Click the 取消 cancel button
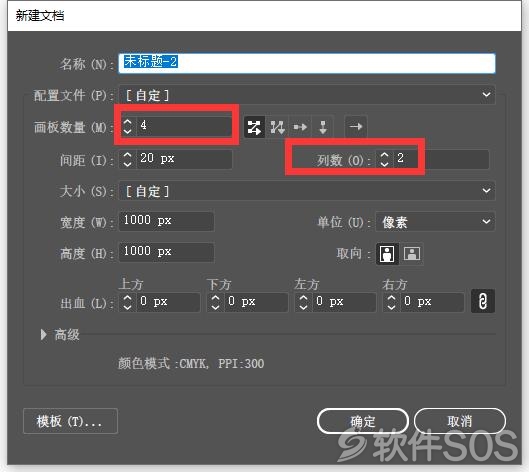Screen dimensions: 529x472 460,421
